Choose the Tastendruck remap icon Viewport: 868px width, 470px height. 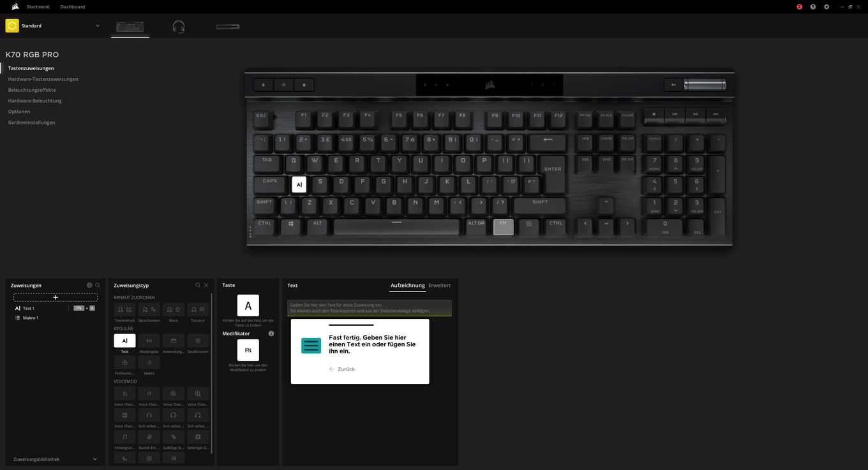pos(124,309)
